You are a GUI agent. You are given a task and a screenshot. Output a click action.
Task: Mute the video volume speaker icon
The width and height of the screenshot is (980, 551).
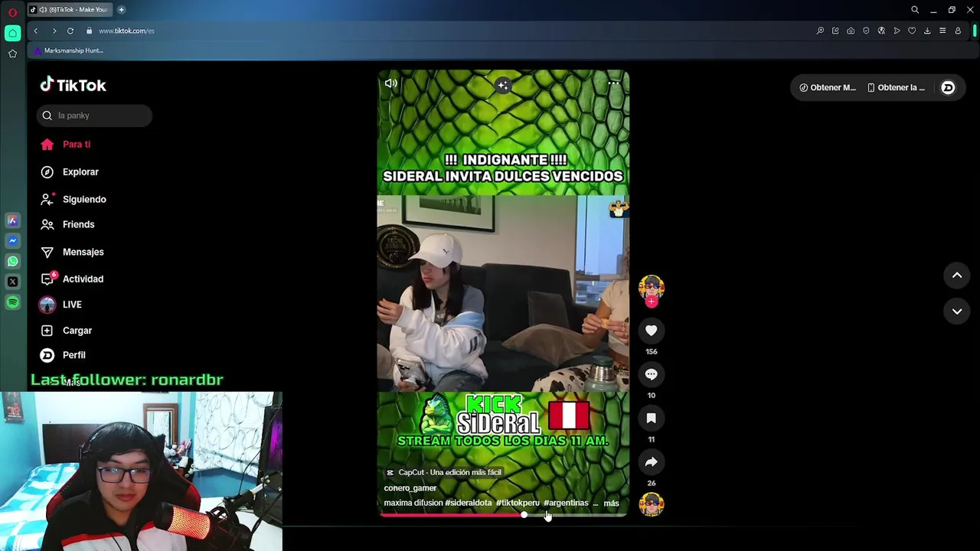click(x=391, y=83)
